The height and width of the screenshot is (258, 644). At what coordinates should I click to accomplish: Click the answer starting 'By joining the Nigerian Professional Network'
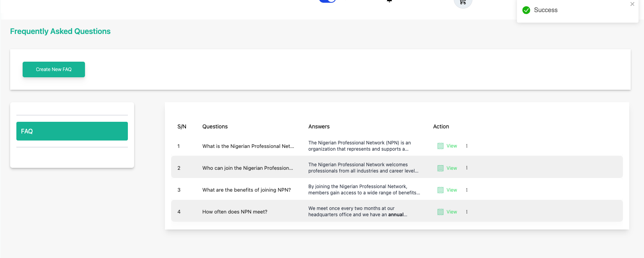364,190
